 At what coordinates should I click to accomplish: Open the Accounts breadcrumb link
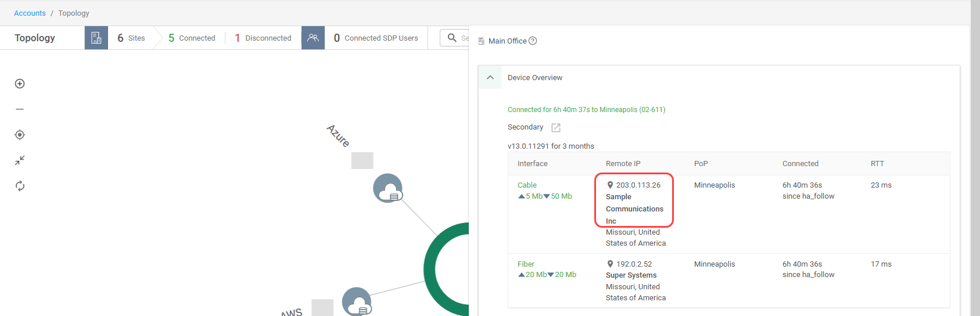point(30,13)
